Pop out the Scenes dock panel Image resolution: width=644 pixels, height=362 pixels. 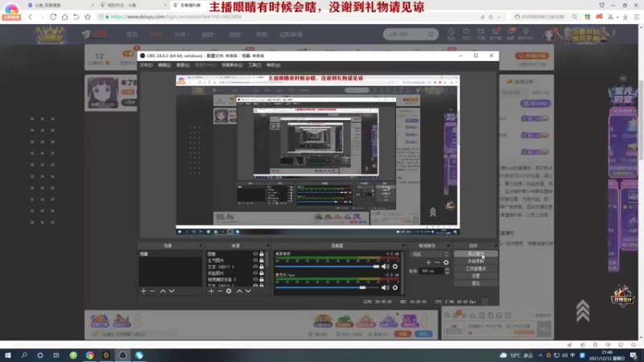click(200, 246)
